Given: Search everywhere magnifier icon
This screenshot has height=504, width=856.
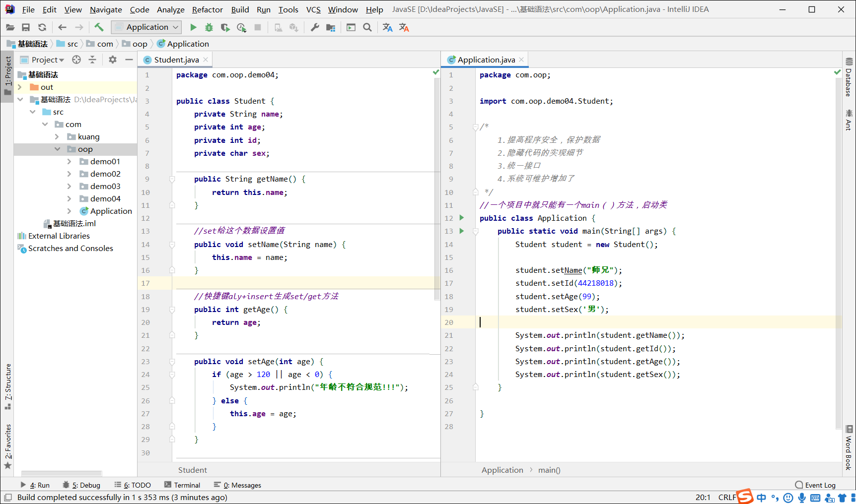Looking at the screenshot, I should [x=367, y=27].
